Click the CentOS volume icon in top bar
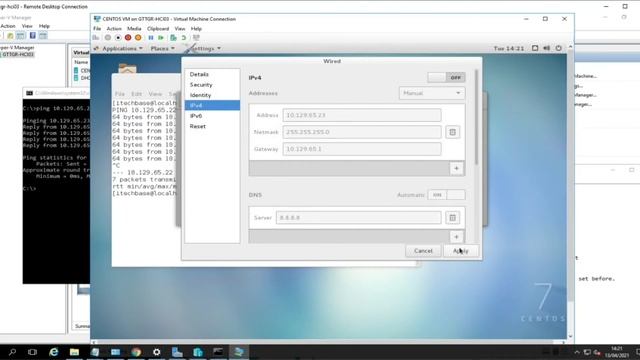This screenshot has width=640, height=360. (x=547, y=48)
